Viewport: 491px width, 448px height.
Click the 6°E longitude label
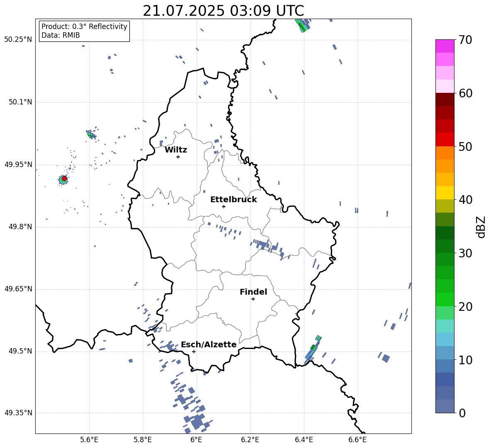[x=196, y=440]
